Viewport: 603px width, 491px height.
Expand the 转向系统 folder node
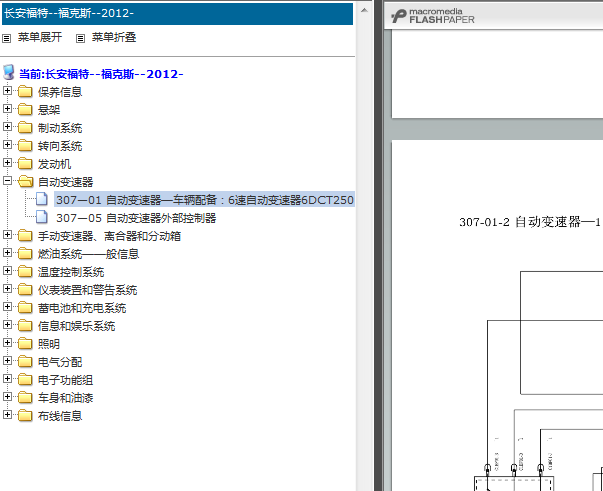[7, 145]
